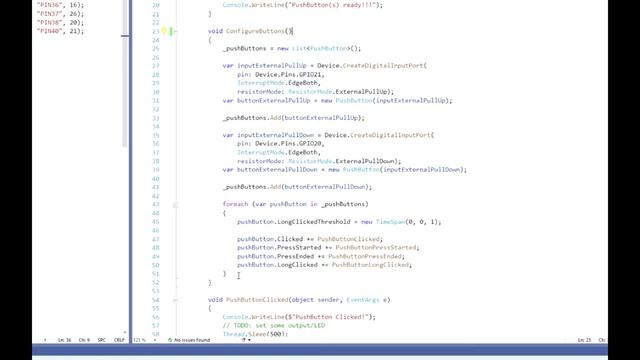This screenshot has width=640, height=360.
Task: Click the Ln: 23 indicator at right status bar
Action: click(x=584, y=340)
